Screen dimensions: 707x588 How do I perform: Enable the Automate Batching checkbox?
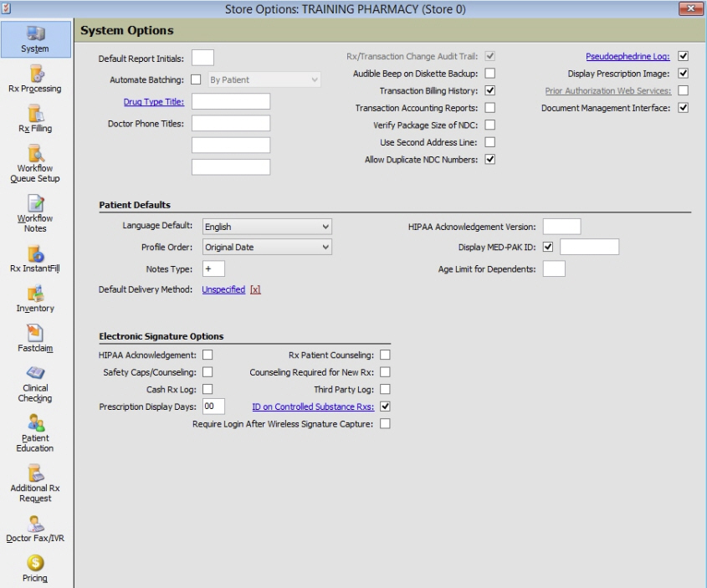[196, 79]
